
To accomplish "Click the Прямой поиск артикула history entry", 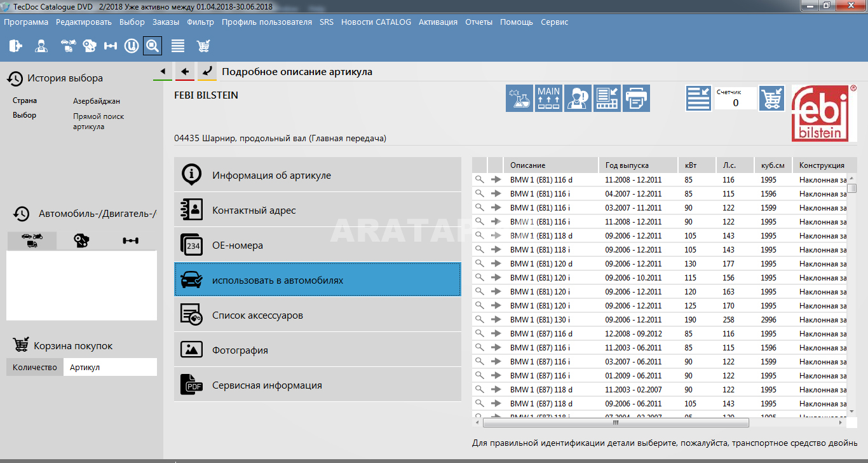I will click(x=98, y=121).
